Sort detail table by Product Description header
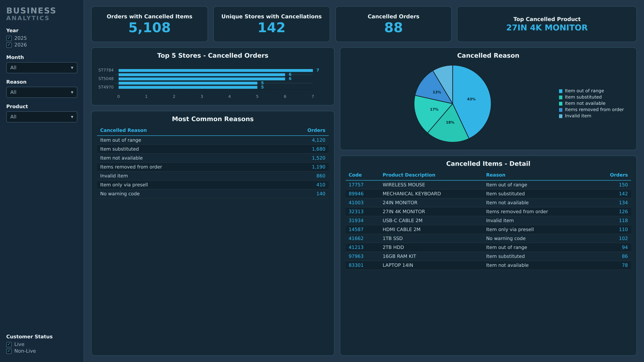 (409, 175)
